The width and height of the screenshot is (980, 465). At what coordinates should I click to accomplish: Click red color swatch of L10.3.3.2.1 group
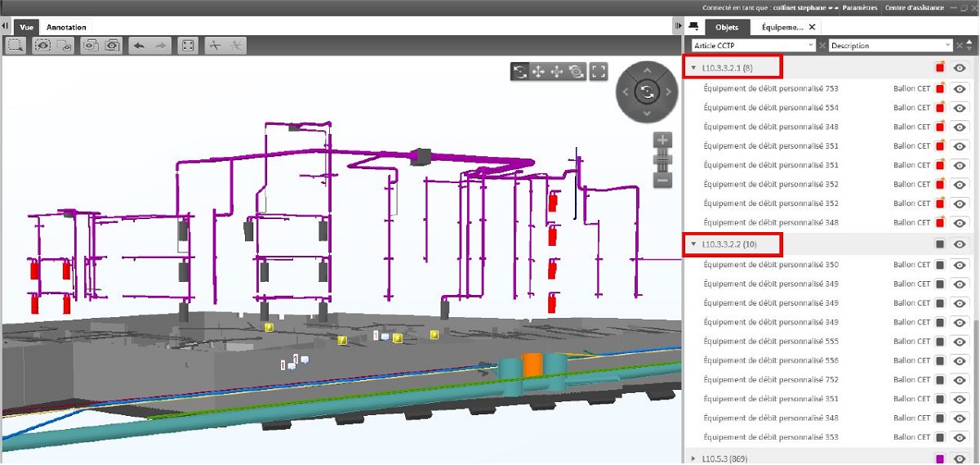[940, 69]
